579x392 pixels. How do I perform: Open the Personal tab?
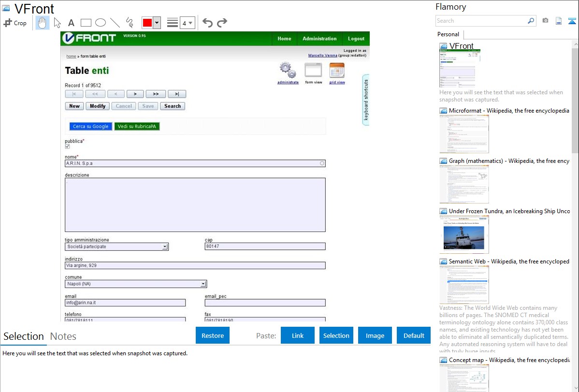pyautogui.click(x=448, y=34)
